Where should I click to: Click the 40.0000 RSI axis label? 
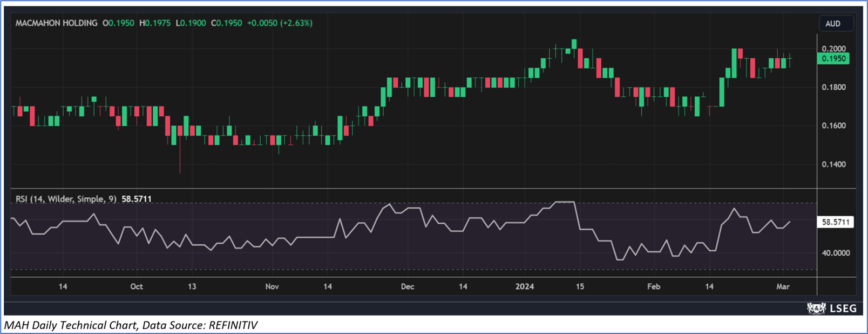click(x=836, y=253)
